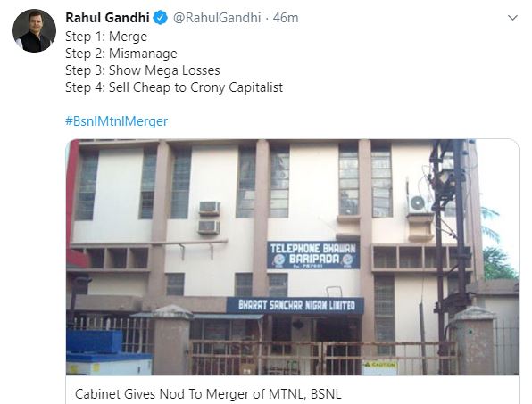Open the 46m timestamp permalink
The height and width of the screenshot is (404, 532).
pyautogui.click(x=286, y=18)
